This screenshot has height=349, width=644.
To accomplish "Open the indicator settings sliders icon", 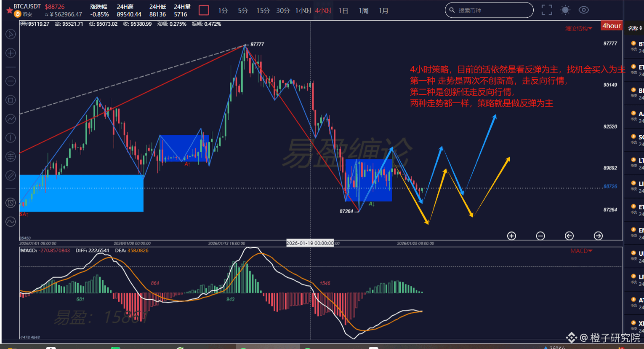I will [x=11, y=156].
